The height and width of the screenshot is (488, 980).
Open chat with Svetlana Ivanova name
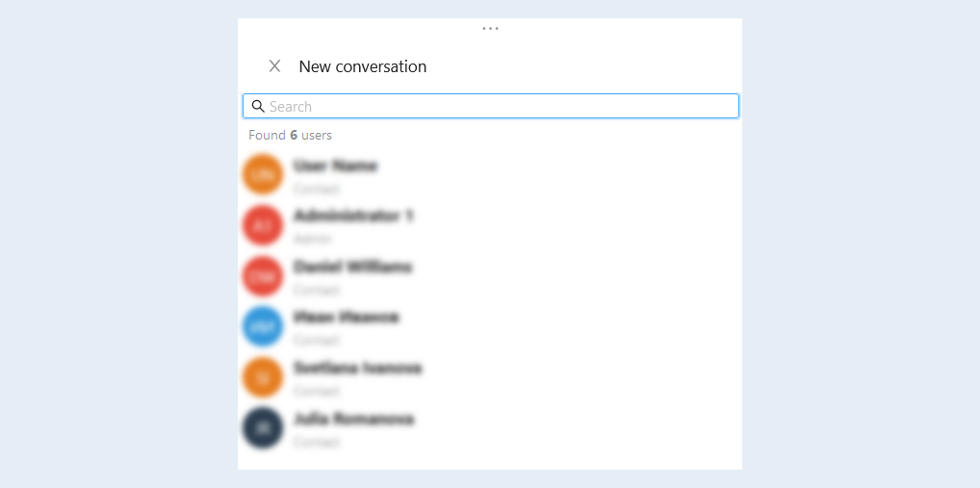(x=357, y=369)
